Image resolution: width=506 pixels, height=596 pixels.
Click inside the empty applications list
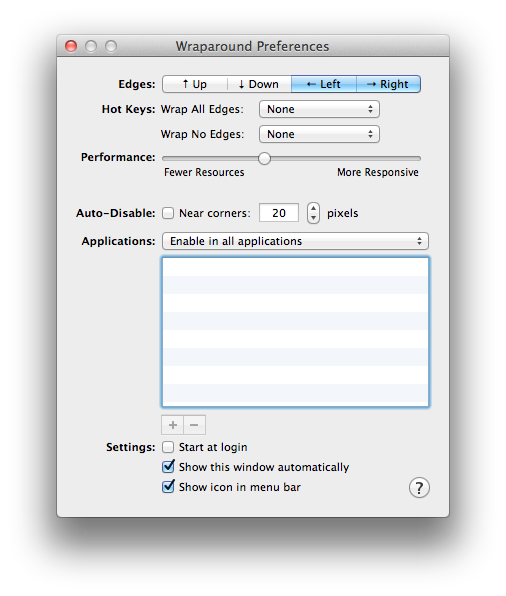click(295, 332)
